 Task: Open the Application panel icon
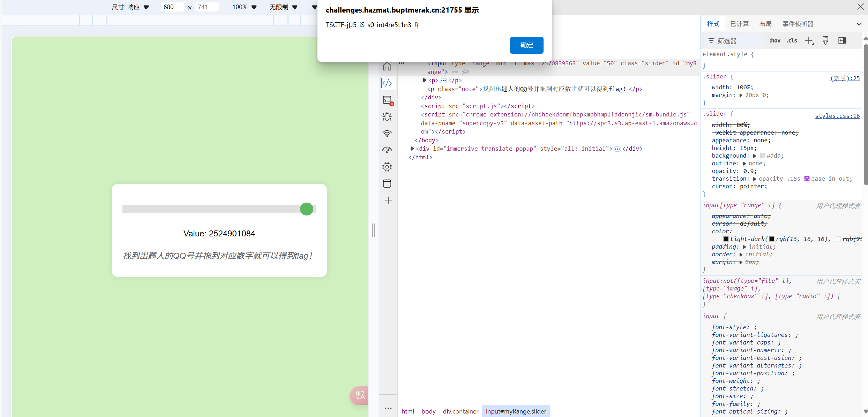tap(387, 183)
